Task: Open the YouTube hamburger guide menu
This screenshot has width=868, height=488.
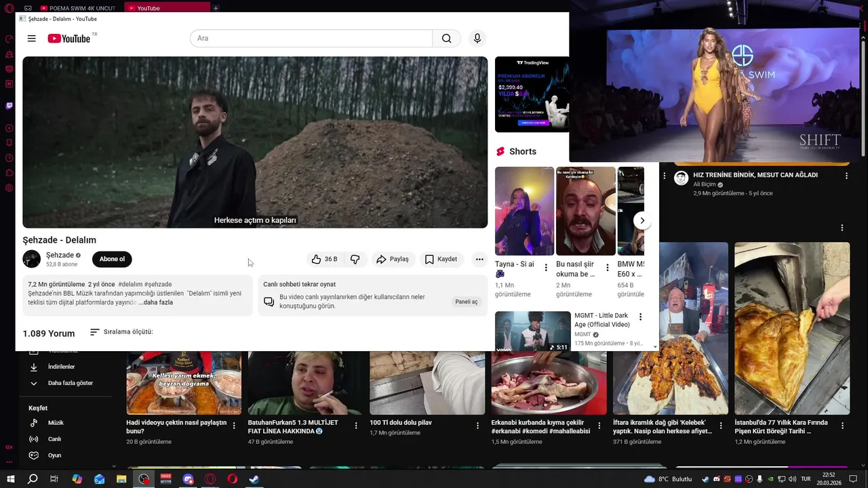Action: coord(31,39)
